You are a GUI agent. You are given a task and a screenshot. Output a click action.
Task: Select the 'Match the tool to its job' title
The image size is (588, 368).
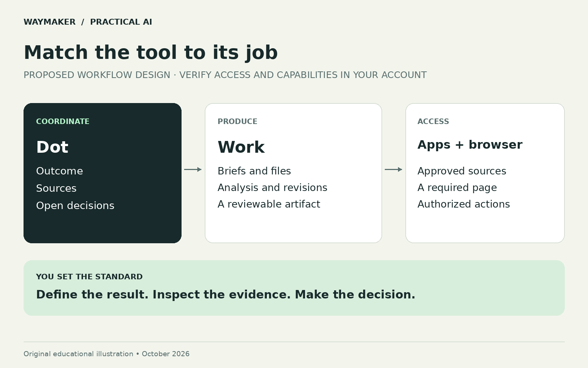151,53
